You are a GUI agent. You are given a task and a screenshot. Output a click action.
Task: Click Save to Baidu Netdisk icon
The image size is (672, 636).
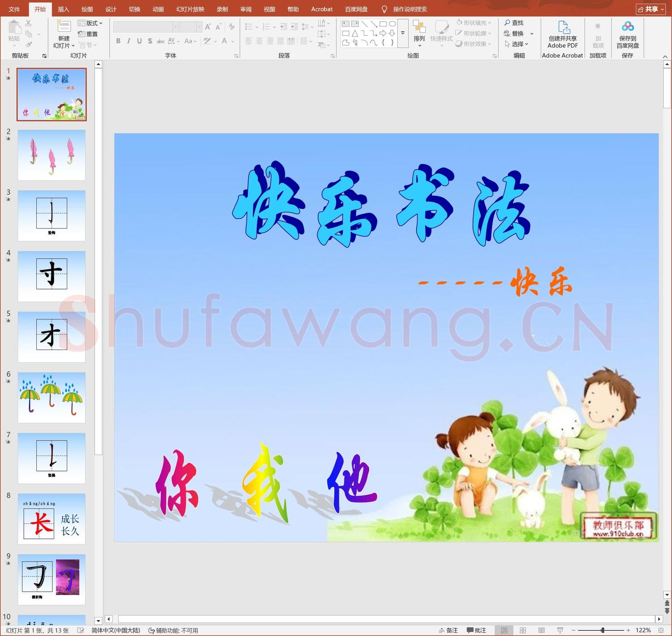(x=628, y=27)
